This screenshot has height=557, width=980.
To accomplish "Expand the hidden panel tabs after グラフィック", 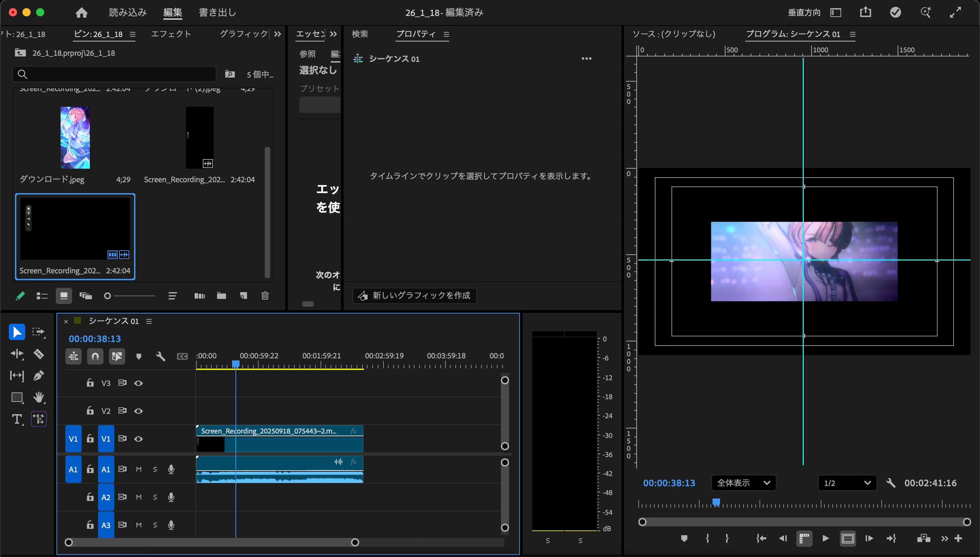I will tap(278, 34).
